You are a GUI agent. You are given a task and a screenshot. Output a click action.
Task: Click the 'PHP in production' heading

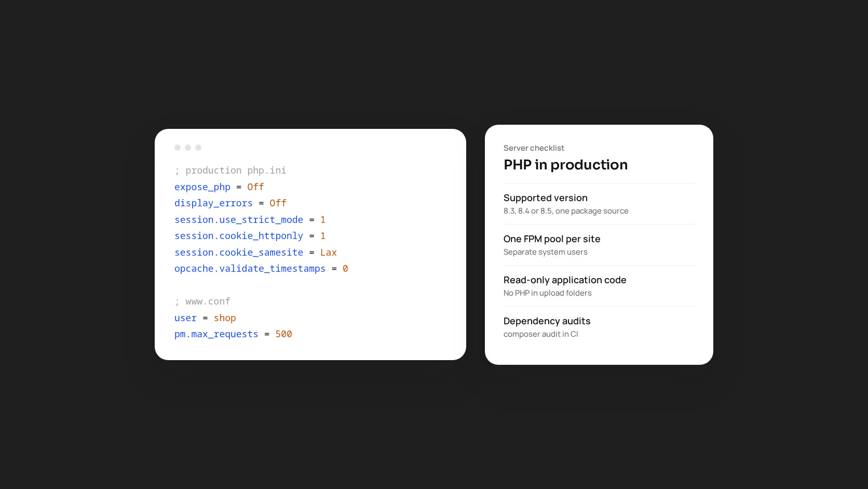[565, 165]
